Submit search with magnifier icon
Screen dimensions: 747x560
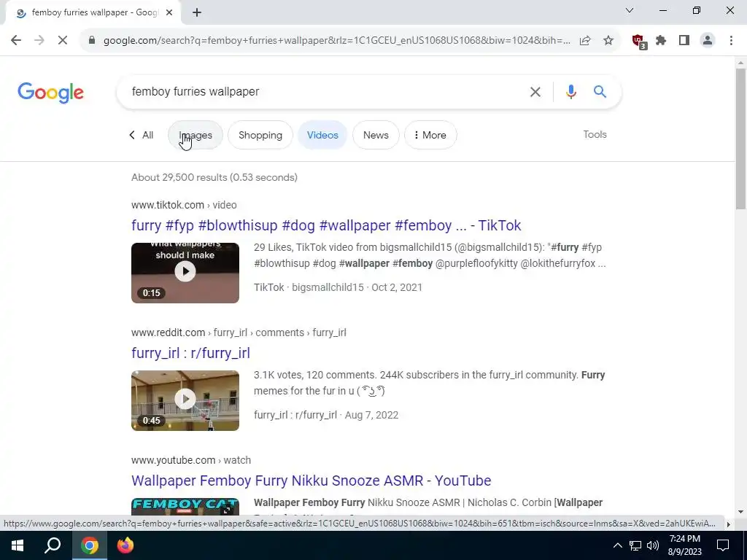point(600,91)
